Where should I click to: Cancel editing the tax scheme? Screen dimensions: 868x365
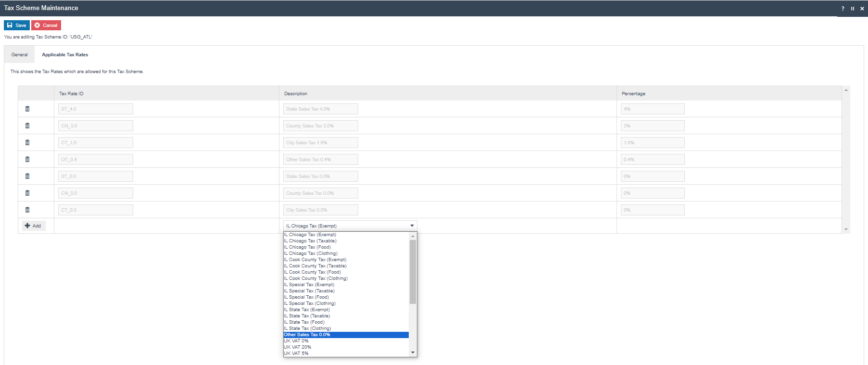[46, 25]
